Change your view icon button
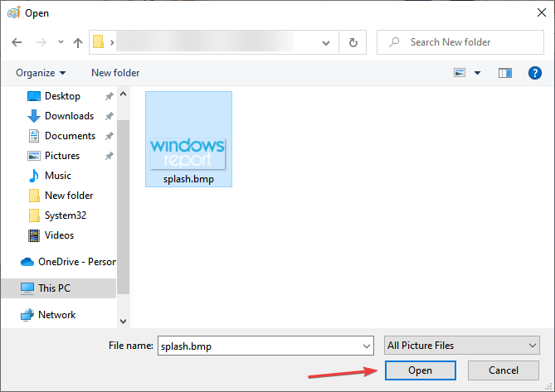 [x=460, y=73]
